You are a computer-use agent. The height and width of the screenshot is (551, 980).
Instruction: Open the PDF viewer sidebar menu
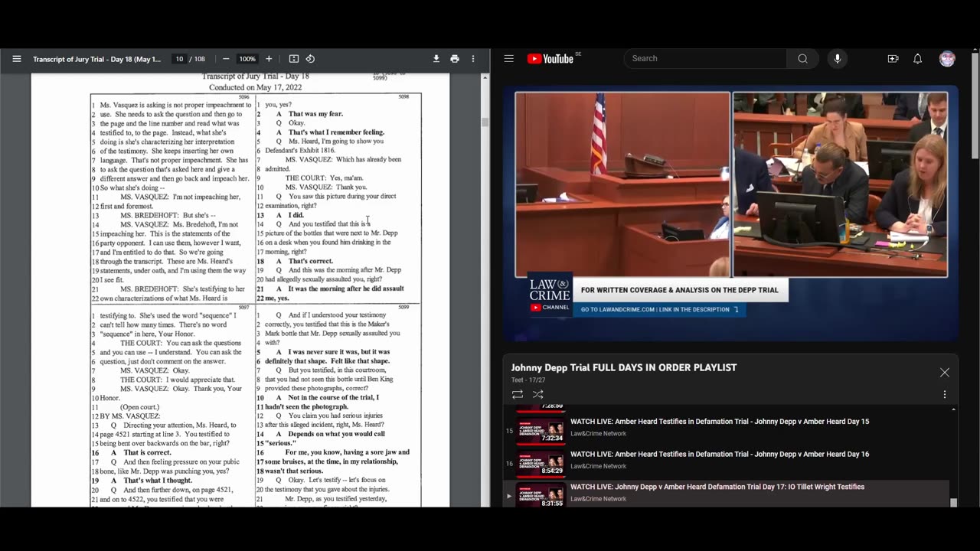tap(16, 59)
